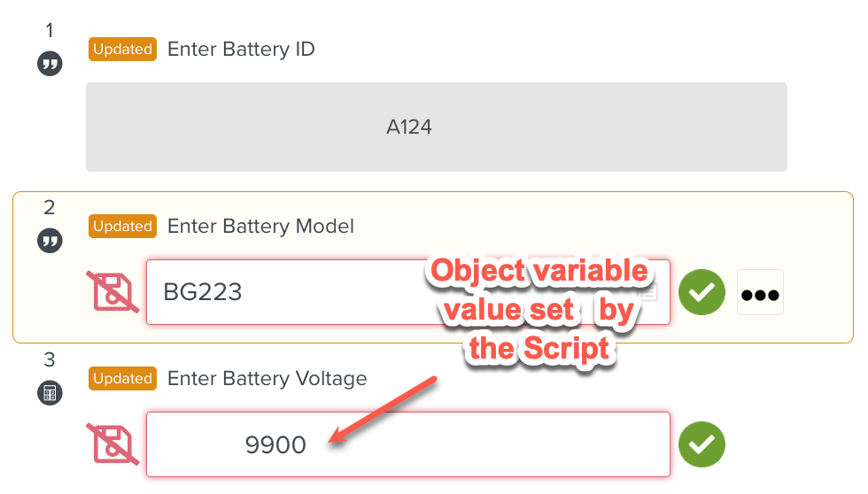This screenshot has width=868, height=494.
Task: Click the Enter Battery ID step title
Action: (x=241, y=50)
